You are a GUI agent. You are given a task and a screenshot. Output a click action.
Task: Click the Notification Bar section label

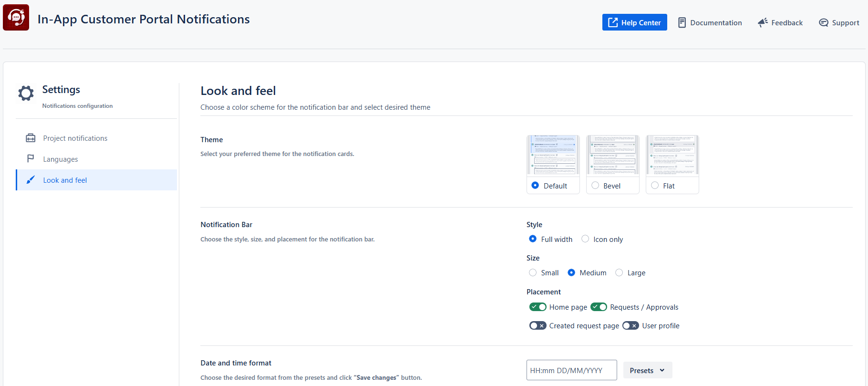tap(227, 225)
